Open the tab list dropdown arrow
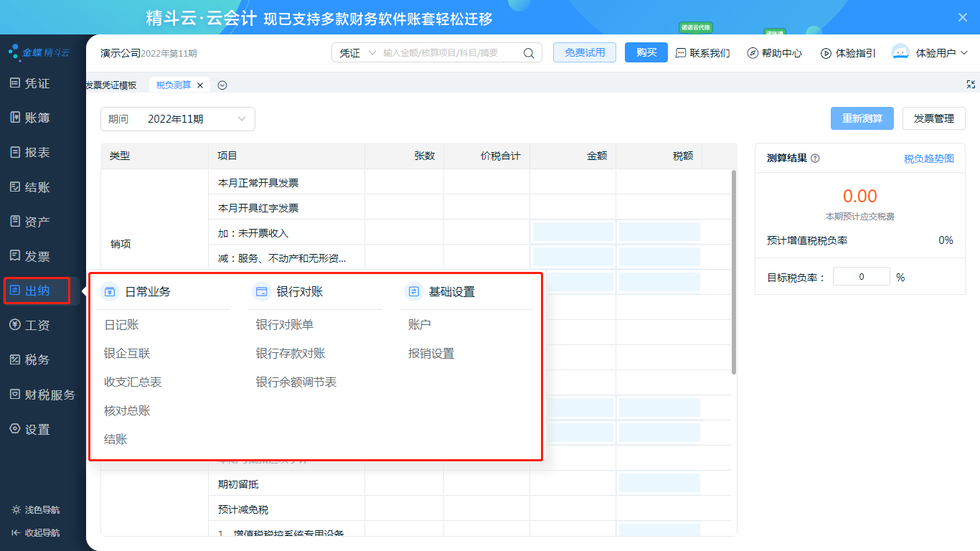Viewport: 980px width, 551px height. 222,85
